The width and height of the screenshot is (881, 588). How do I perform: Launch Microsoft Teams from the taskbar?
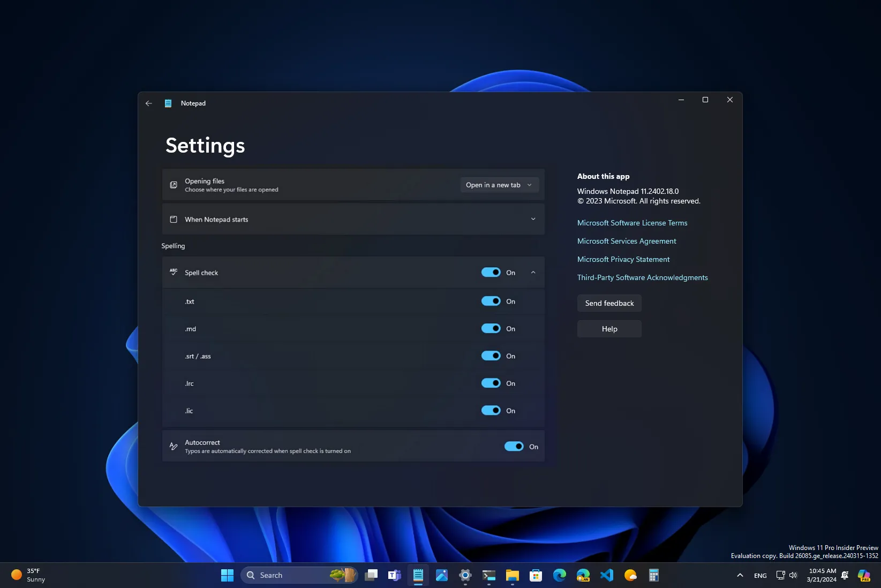tap(395, 575)
